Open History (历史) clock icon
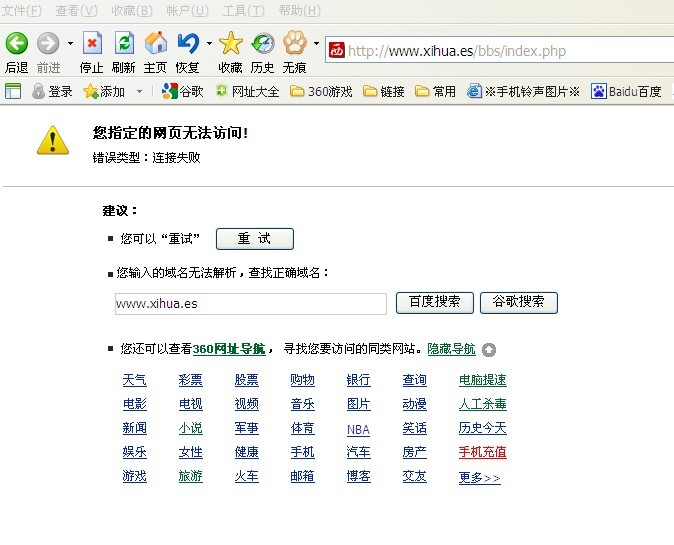The width and height of the screenshot is (674, 545). coord(263,44)
